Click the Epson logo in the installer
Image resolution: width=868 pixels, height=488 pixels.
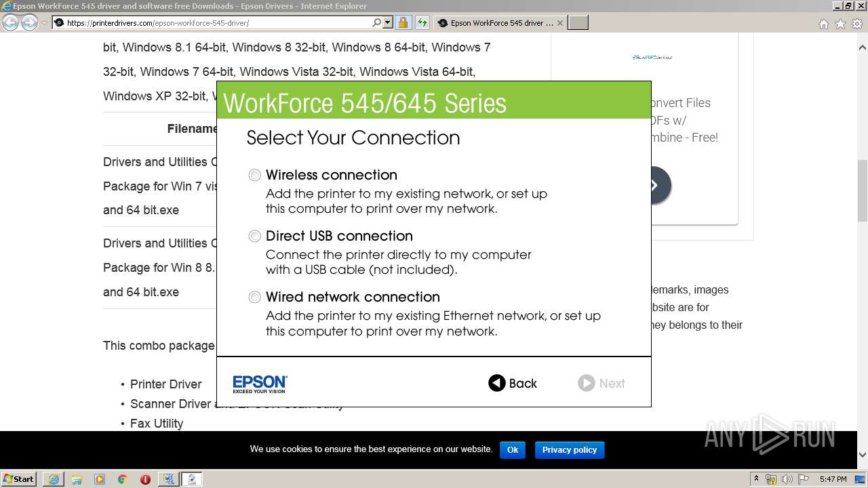coord(260,384)
